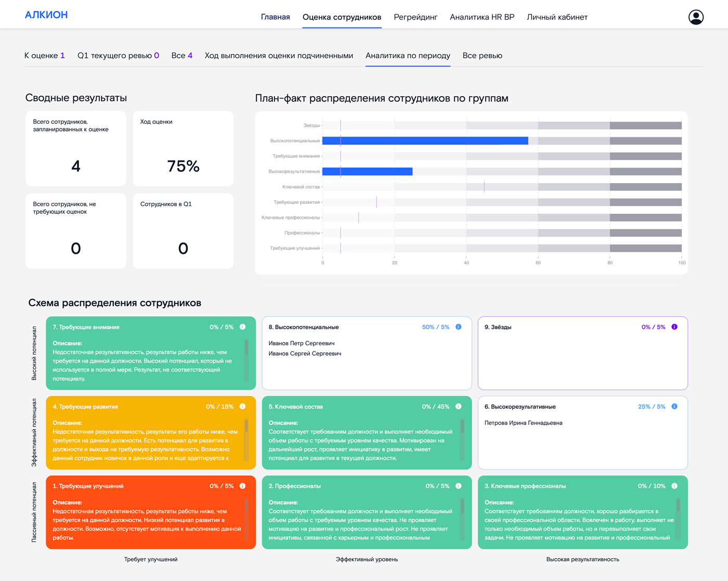Go to Аналитика HR BP section
The height and width of the screenshot is (581, 728).
click(482, 17)
